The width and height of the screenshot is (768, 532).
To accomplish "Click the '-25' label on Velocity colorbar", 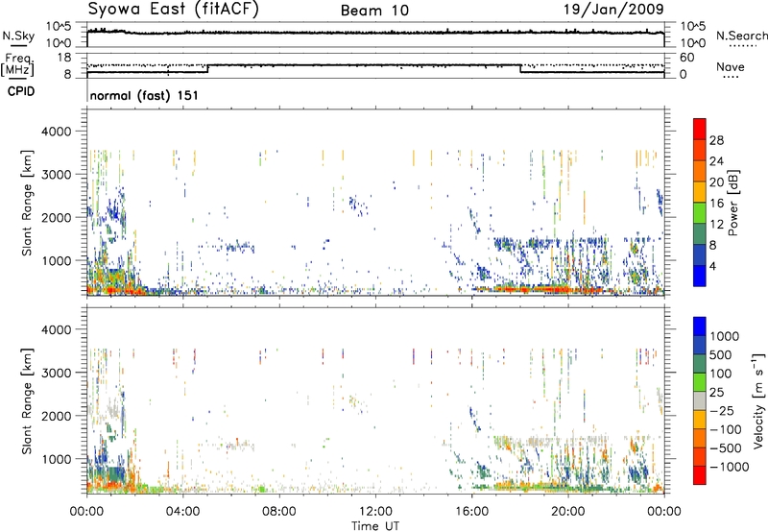I will point(722,411).
